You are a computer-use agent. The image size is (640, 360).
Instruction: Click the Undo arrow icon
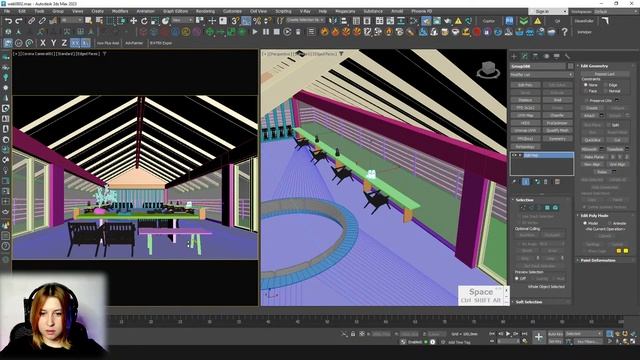(x=8, y=21)
